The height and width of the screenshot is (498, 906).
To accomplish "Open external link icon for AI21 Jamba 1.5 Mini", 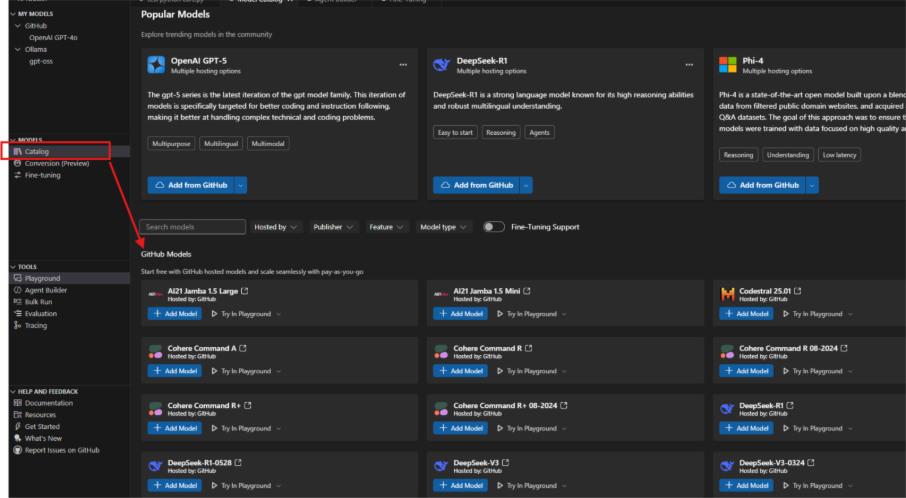I will tap(527, 291).
